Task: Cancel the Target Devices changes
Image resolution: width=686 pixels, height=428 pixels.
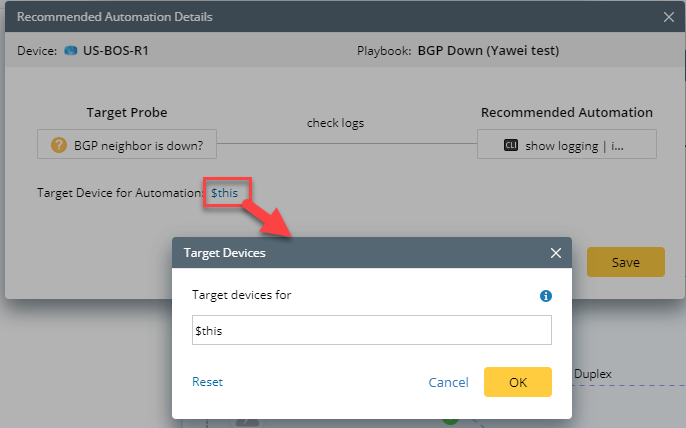Action: [448, 382]
